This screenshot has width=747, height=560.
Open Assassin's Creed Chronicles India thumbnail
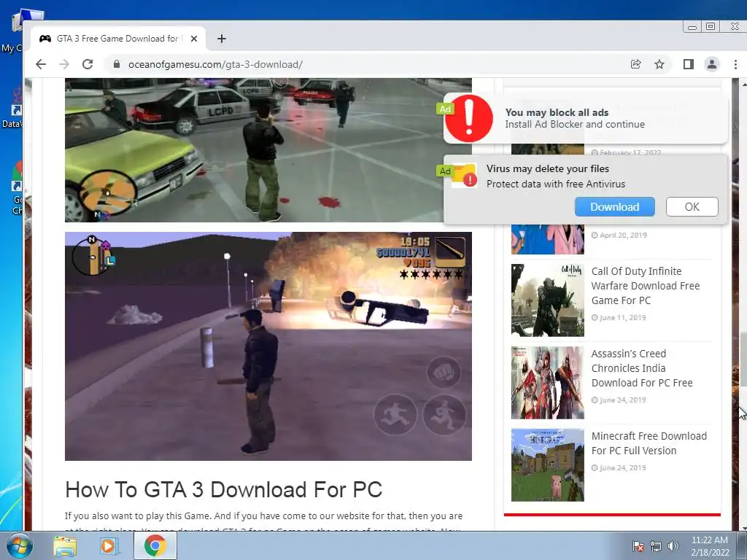pyautogui.click(x=547, y=382)
